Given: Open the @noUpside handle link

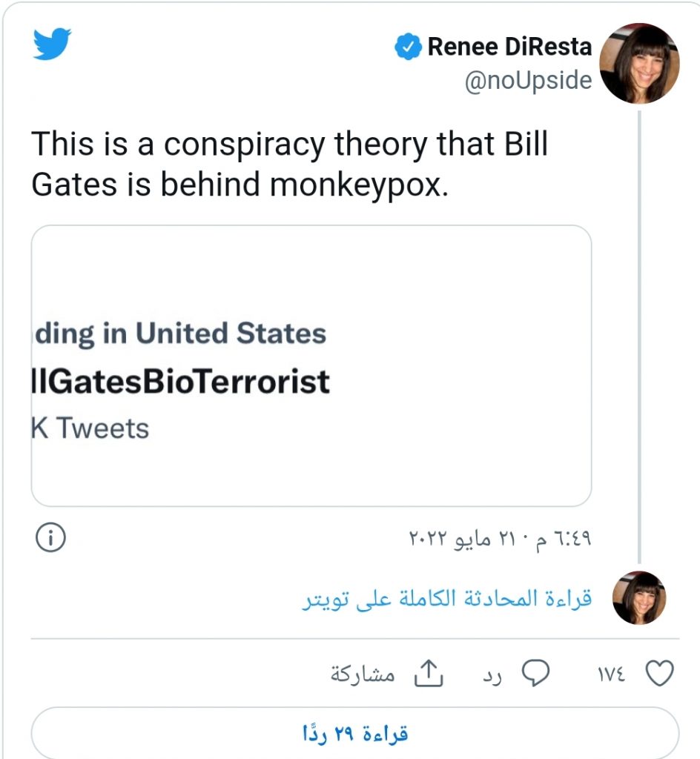Looking at the screenshot, I should point(528,80).
